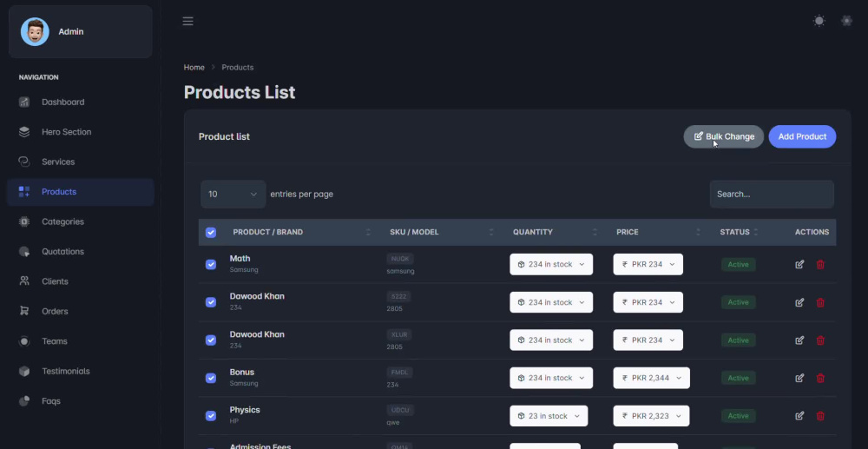Edit the Math product with the pencil icon
868x449 pixels.
(799, 265)
